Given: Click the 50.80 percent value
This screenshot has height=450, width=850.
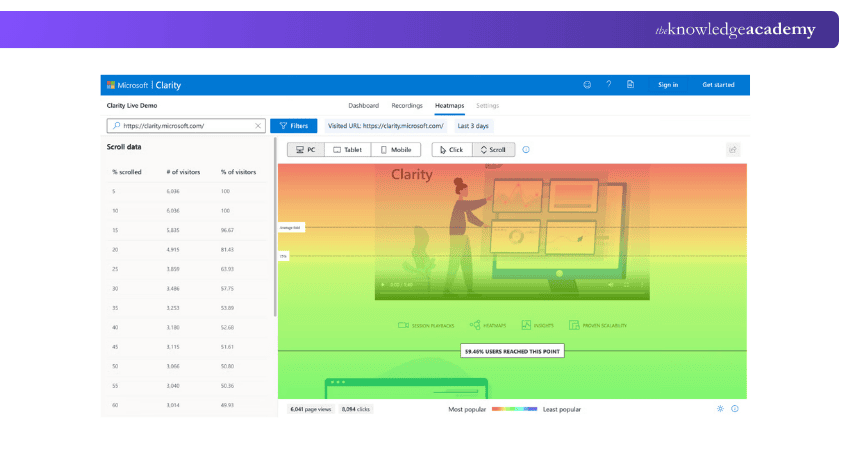Looking at the screenshot, I should [x=227, y=367].
